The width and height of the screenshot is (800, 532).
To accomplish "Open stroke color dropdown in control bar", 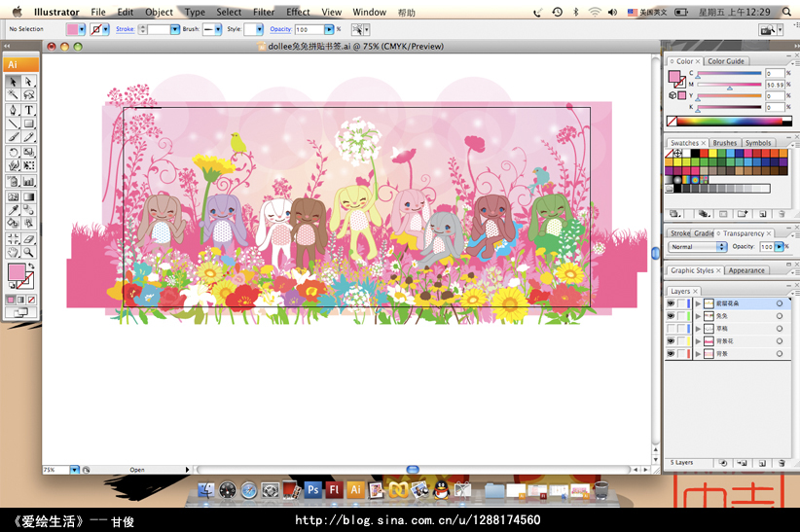I will coord(106,29).
